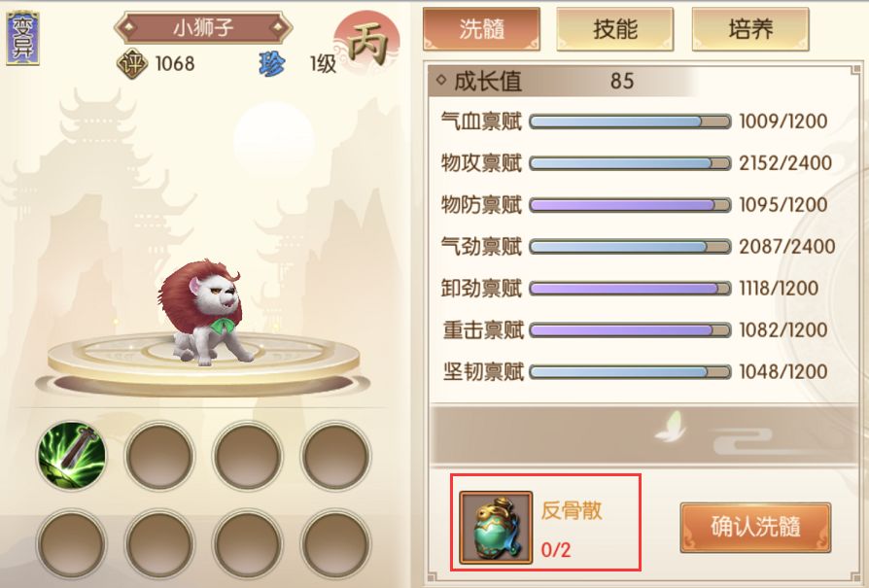The width and height of the screenshot is (869, 588).
Task: Tap the 小狮子 name plate
Action: click(203, 27)
